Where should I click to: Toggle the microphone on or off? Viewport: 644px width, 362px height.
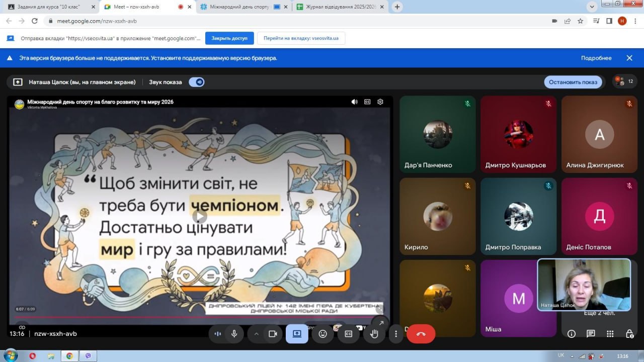point(234,334)
